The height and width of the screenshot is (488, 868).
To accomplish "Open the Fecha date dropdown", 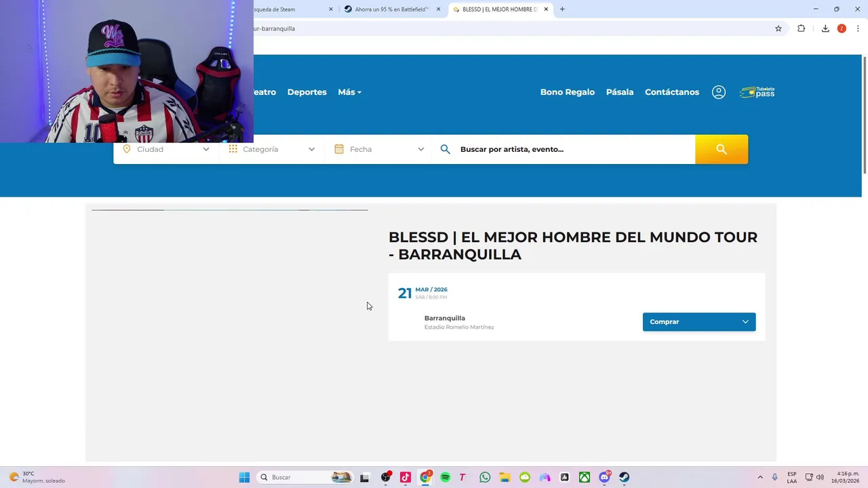I will coord(379,149).
